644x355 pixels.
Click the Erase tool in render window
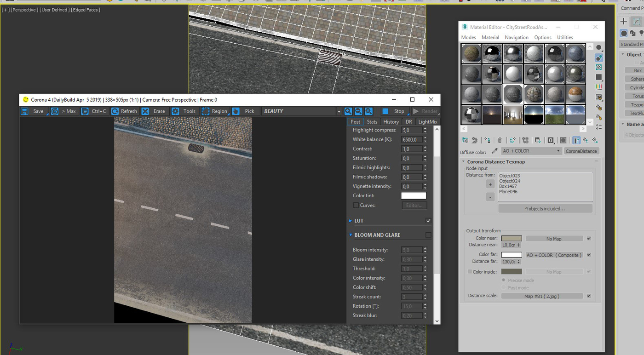pos(153,111)
